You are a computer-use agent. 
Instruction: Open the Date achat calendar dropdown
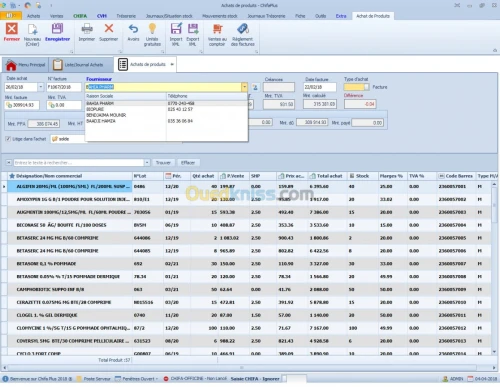point(41,87)
